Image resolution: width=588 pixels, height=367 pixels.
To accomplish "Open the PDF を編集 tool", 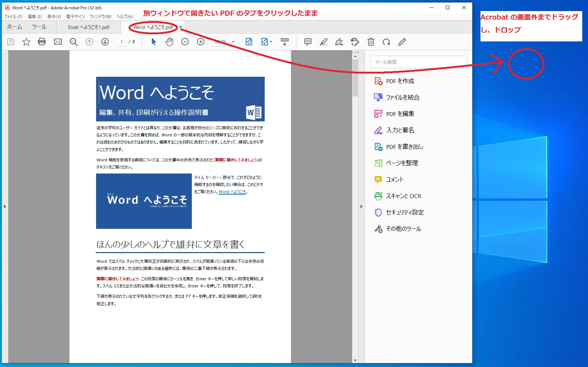I will click(394, 114).
